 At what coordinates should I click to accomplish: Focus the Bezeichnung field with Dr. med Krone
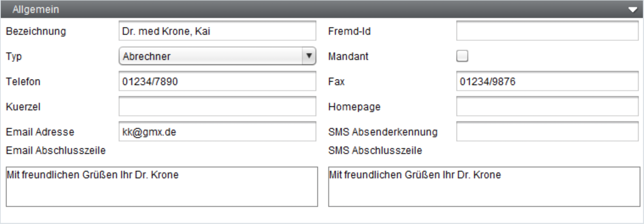pos(217,31)
